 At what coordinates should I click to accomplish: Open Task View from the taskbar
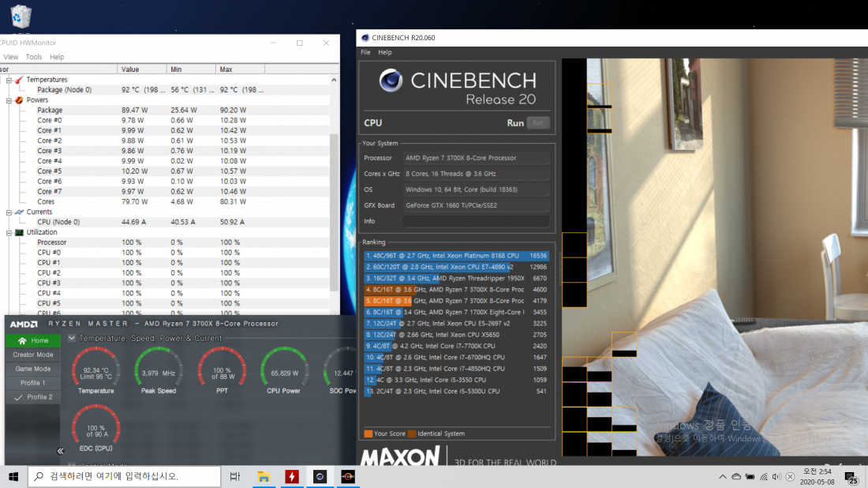point(234,476)
